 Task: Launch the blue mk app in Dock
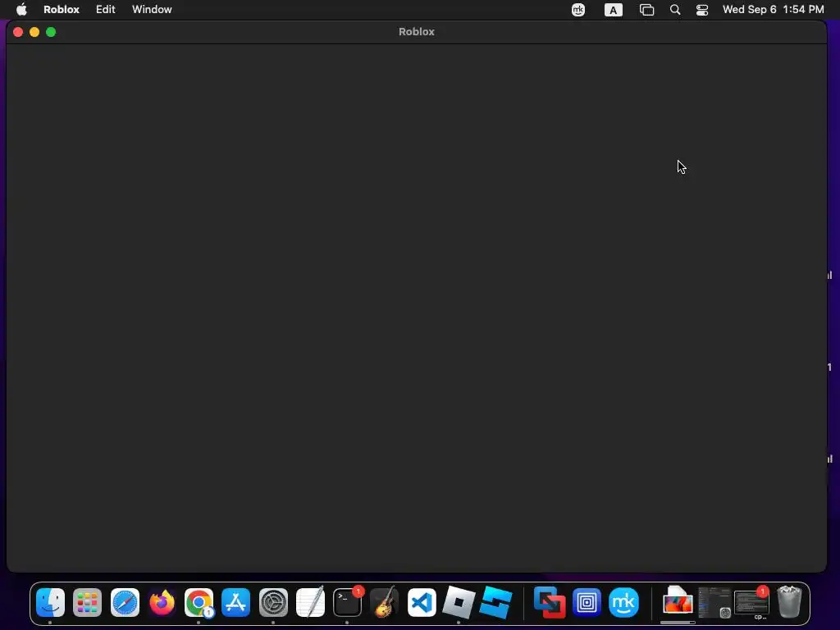(623, 602)
